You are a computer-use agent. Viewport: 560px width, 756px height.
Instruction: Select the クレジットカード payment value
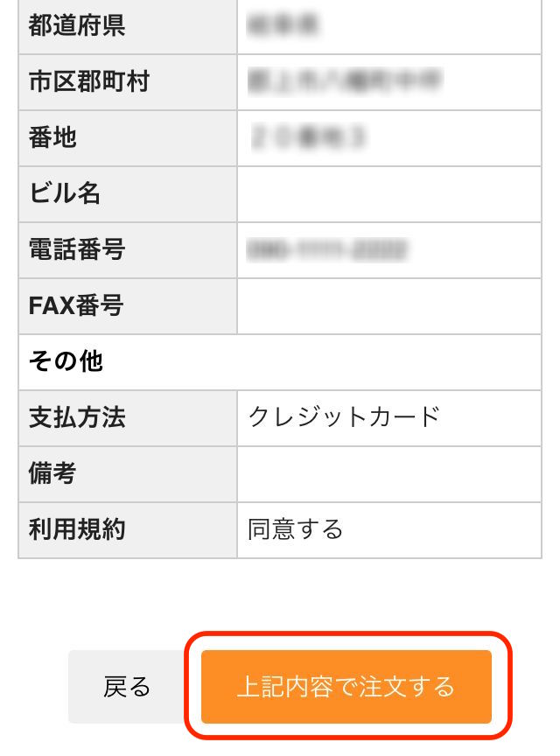coord(344,417)
